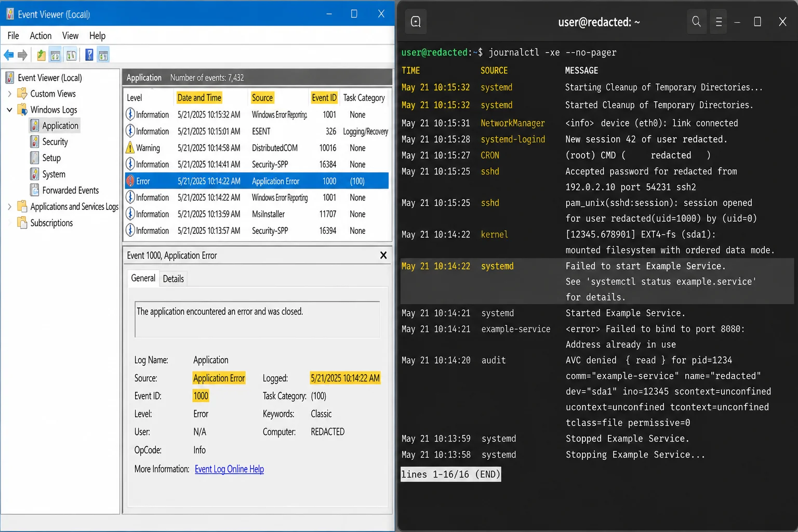
Task: Select the MsiInstaller event 11707 row
Action: click(x=257, y=214)
